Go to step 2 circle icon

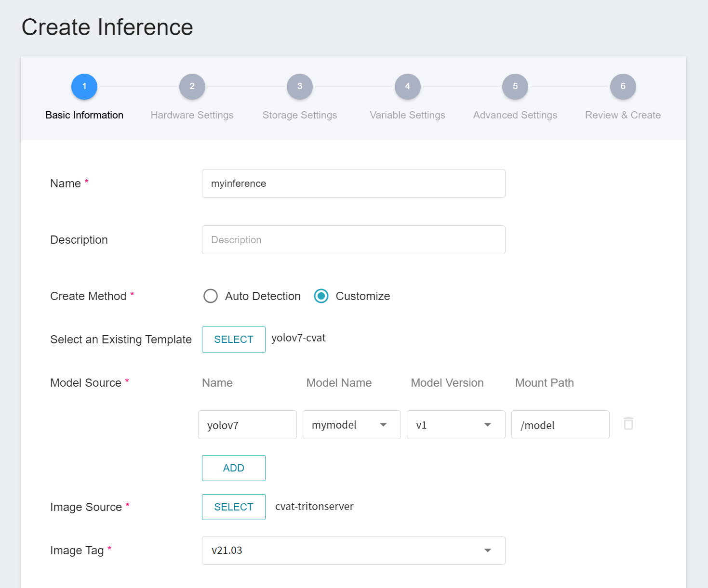(x=192, y=87)
